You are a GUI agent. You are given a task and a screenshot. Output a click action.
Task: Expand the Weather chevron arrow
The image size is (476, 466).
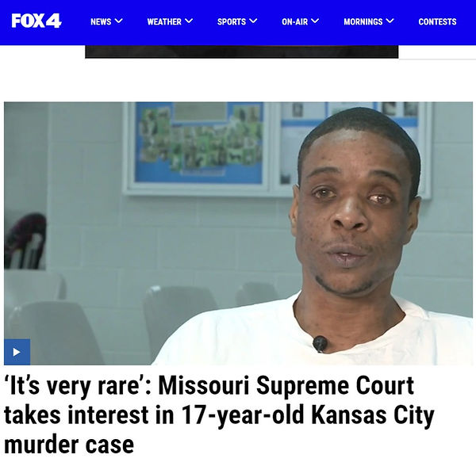coord(189,21)
